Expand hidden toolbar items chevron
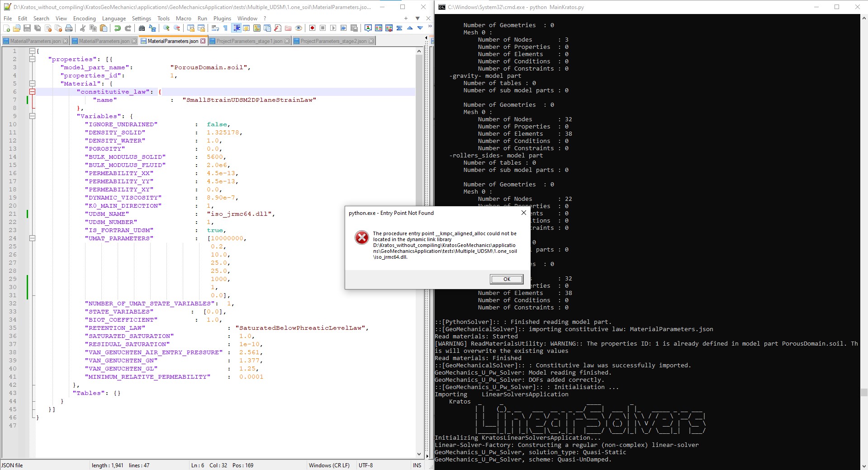The width and height of the screenshot is (868, 470). click(430, 26)
